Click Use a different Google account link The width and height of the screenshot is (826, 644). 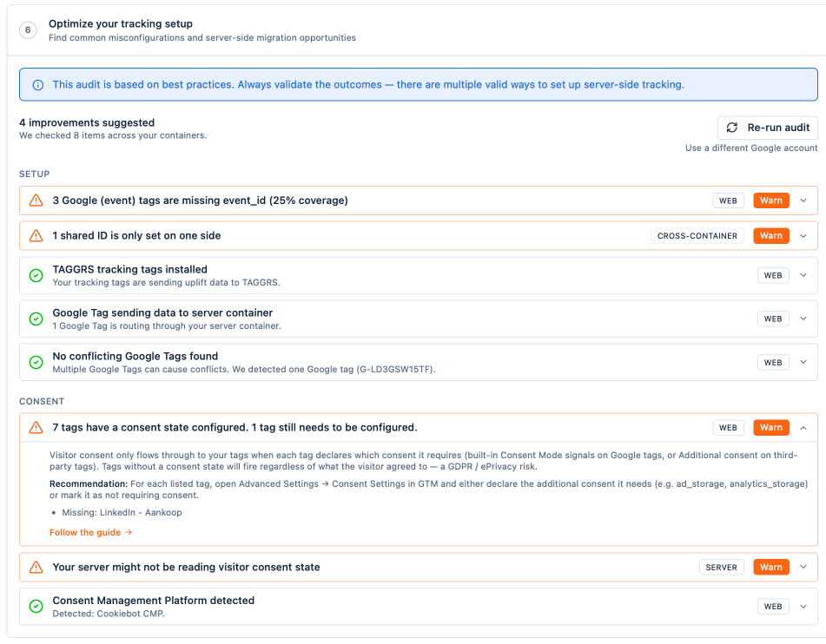click(751, 148)
